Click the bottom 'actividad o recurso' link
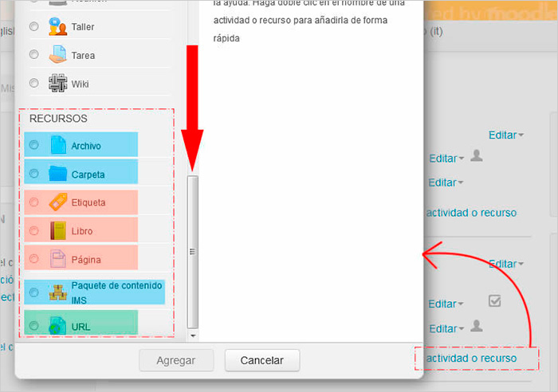Image resolution: width=558 pixels, height=392 pixels. pyautogui.click(x=471, y=359)
